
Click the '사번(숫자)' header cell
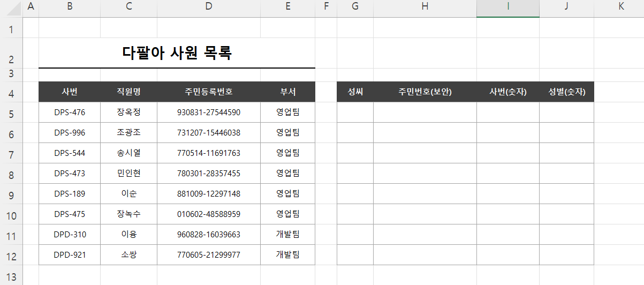coord(508,92)
